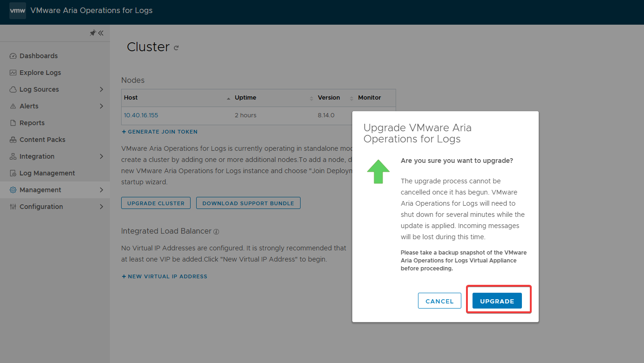This screenshot has height=363, width=644.
Task: Click the Log Sources cloud icon
Action: pos(13,89)
